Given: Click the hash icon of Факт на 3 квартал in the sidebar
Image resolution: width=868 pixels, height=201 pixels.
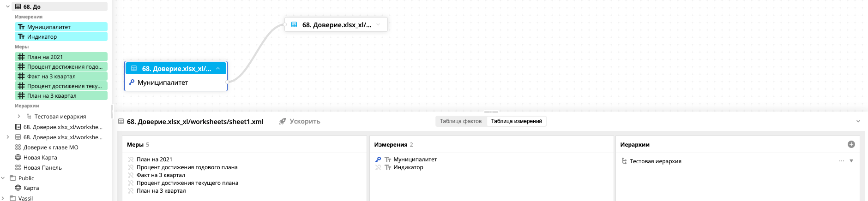Looking at the screenshot, I should click(21, 76).
